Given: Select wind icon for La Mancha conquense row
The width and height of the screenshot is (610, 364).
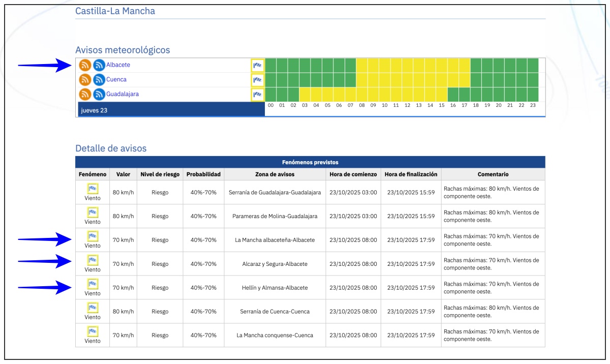Looking at the screenshot, I should click(93, 332).
